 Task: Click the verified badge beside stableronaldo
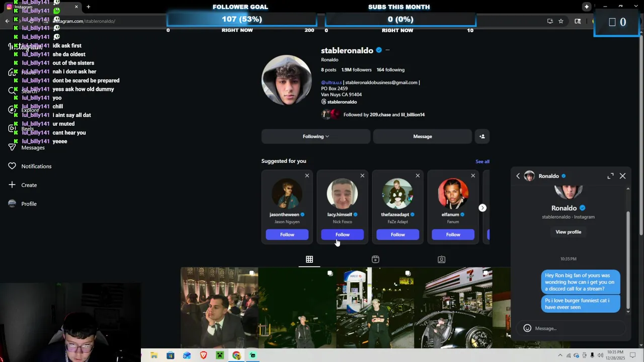[x=379, y=50]
